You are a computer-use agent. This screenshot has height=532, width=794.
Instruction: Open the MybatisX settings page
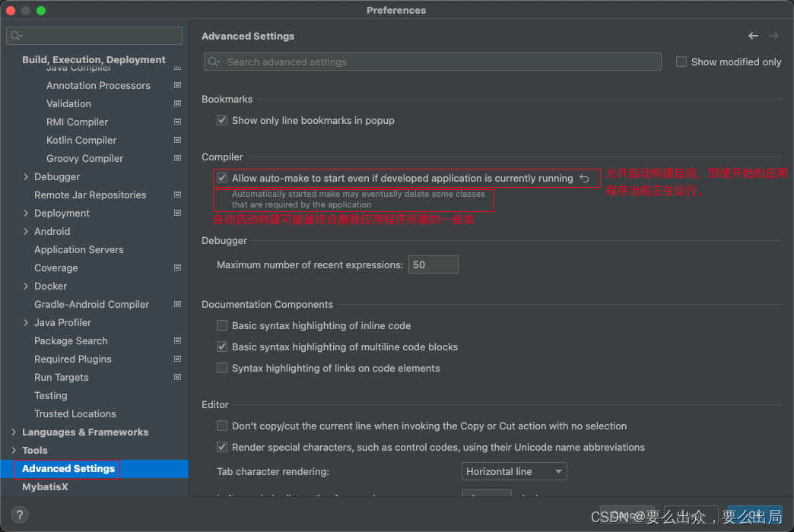point(45,486)
